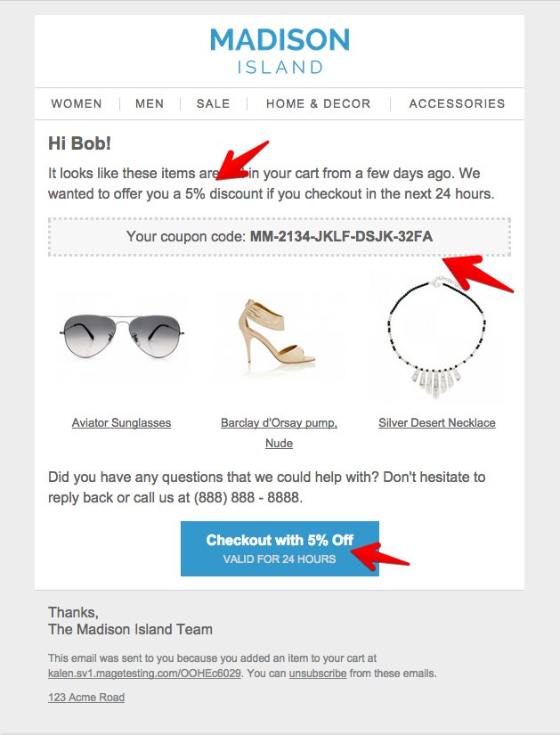Open the Aviator Sunglasses link
Viewport: 560px width, 735px height.
coord(121,423)
